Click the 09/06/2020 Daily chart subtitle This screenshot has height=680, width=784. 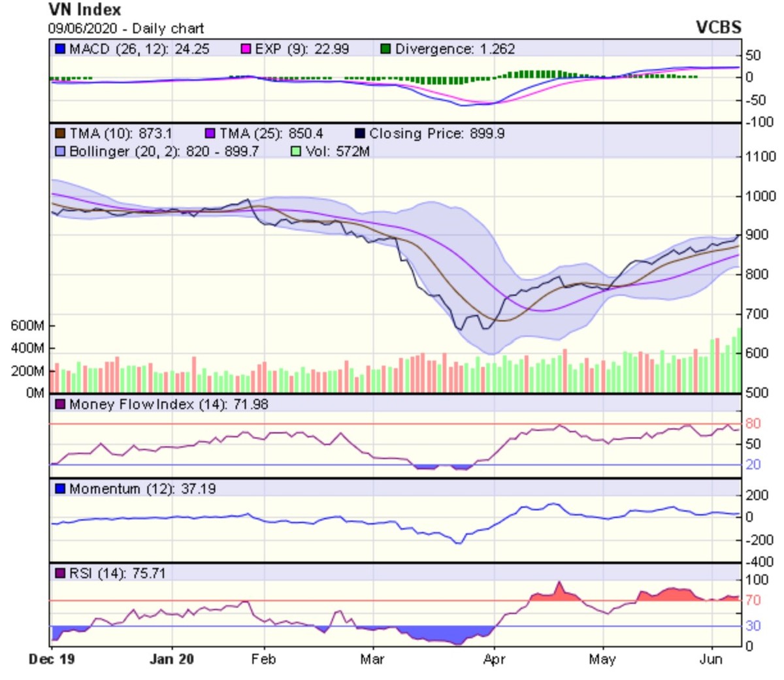tap(126, 29)
